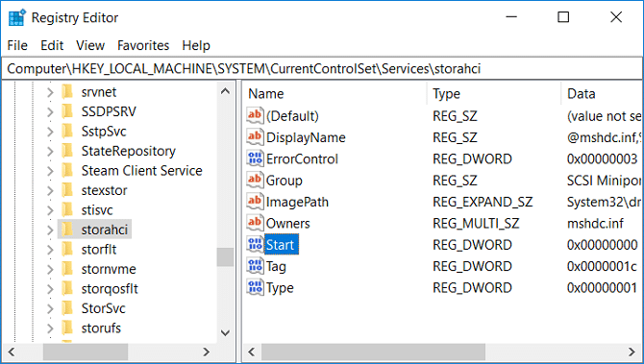Select the Start value name
This screenshot has height=364, width=644.
click(x=280, y=245)
